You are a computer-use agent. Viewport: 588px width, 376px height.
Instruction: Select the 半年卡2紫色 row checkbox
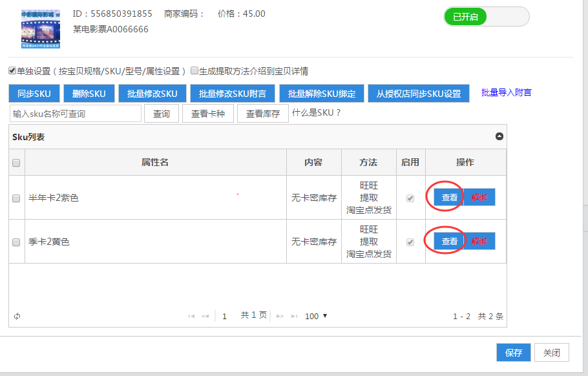coord(17,198)
